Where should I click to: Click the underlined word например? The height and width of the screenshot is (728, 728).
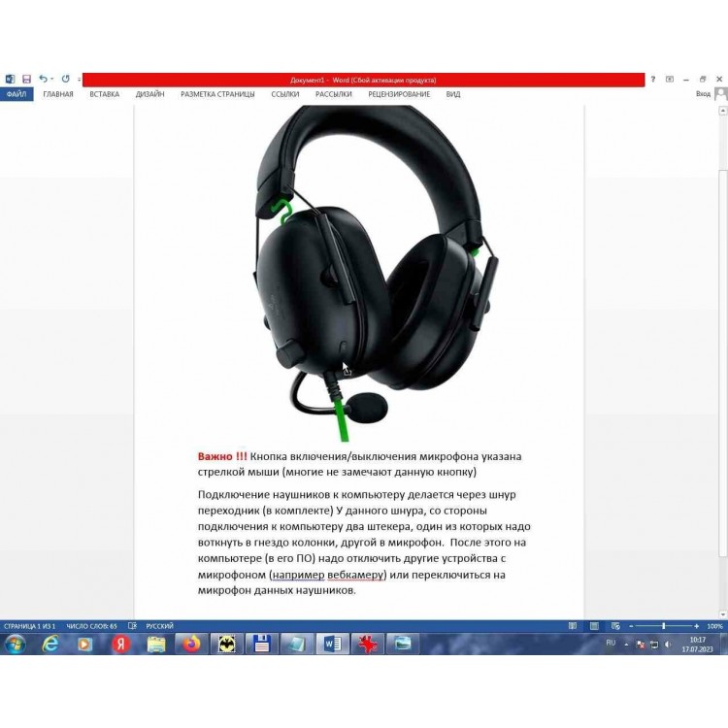pos(298,575)
